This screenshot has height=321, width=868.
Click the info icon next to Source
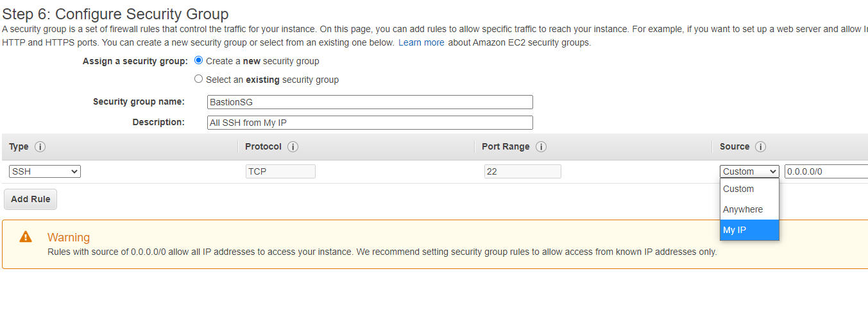[760, 147]
